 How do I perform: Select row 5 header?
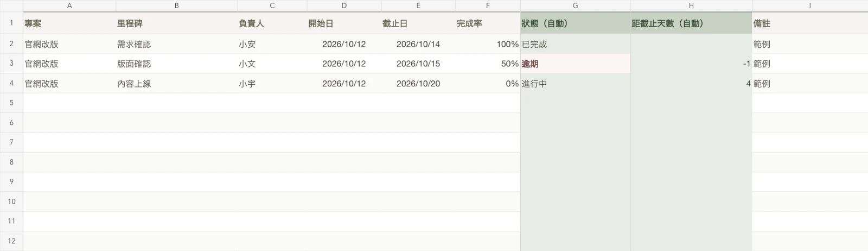pos(11,103)
